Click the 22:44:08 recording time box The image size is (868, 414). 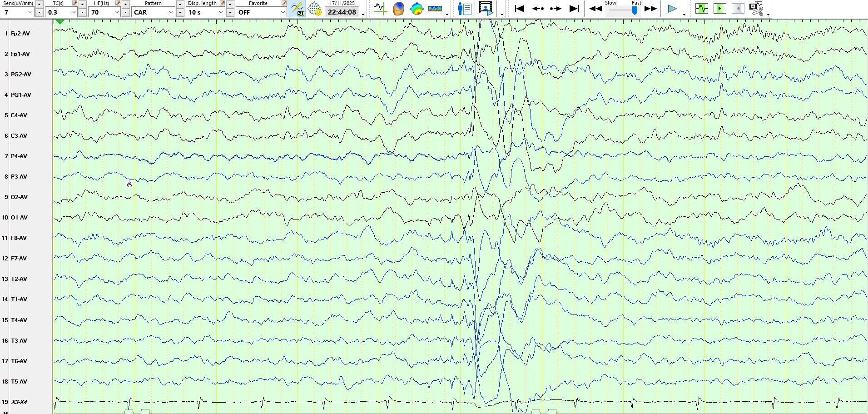(x=342, y=12)
